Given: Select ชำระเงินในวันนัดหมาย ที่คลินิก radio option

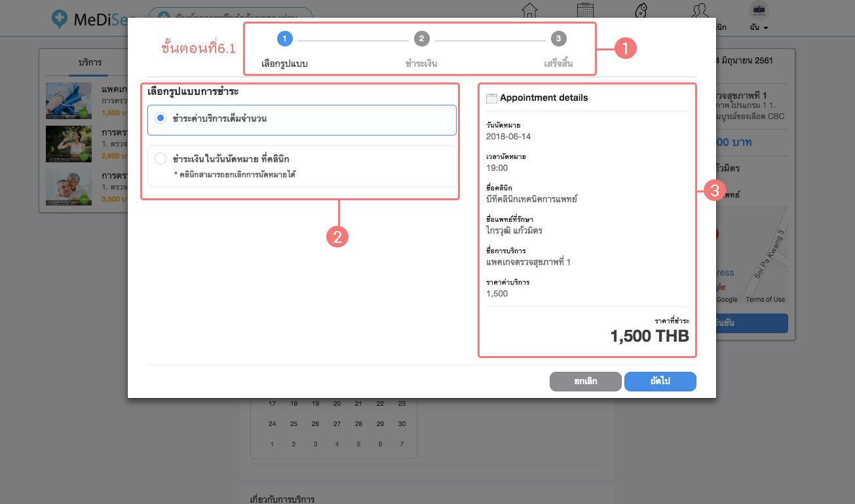Looking at the screenshot, I should coord(161,158).
